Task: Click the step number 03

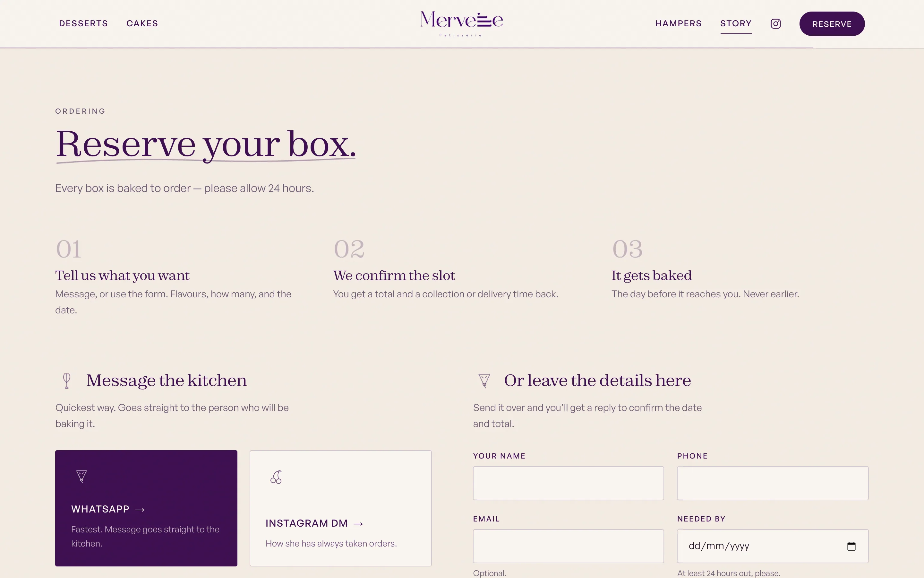Action: (627, 249)
